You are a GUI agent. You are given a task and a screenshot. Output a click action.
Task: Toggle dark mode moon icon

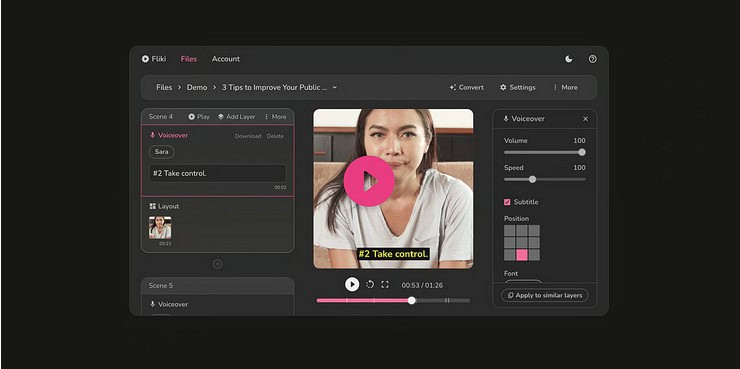pos(569,59)
